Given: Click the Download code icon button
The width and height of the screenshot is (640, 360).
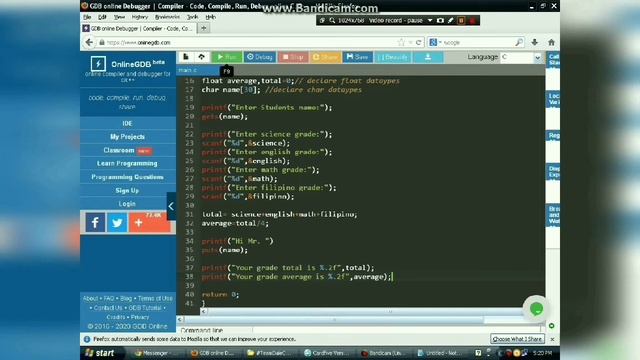Looking at the screenshot, I should pos(428,57).
